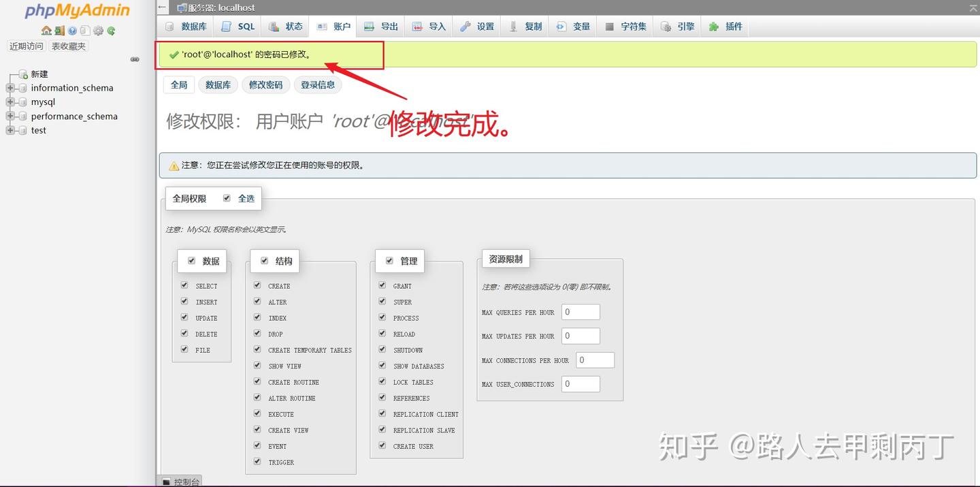Uncheck the SELECT privilege under 数据
Image resolution: width=980 pixels, height=487 pixels.
point(184,285)
